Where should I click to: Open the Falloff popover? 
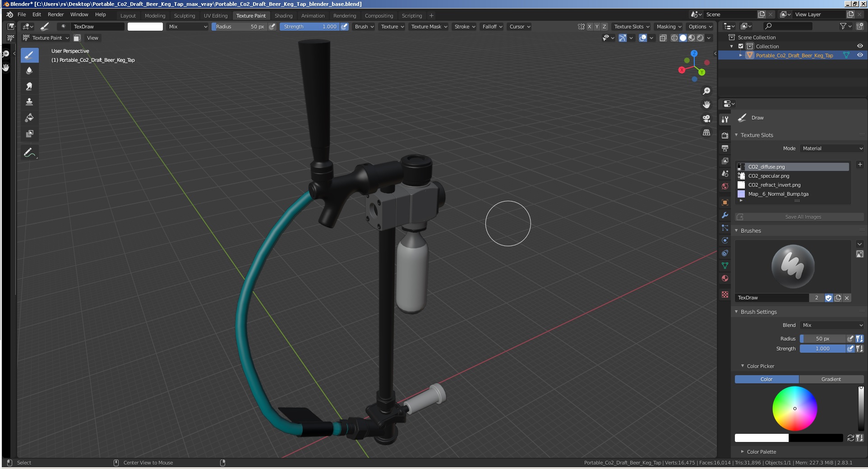pyautogui.click(x=492, y=27)
